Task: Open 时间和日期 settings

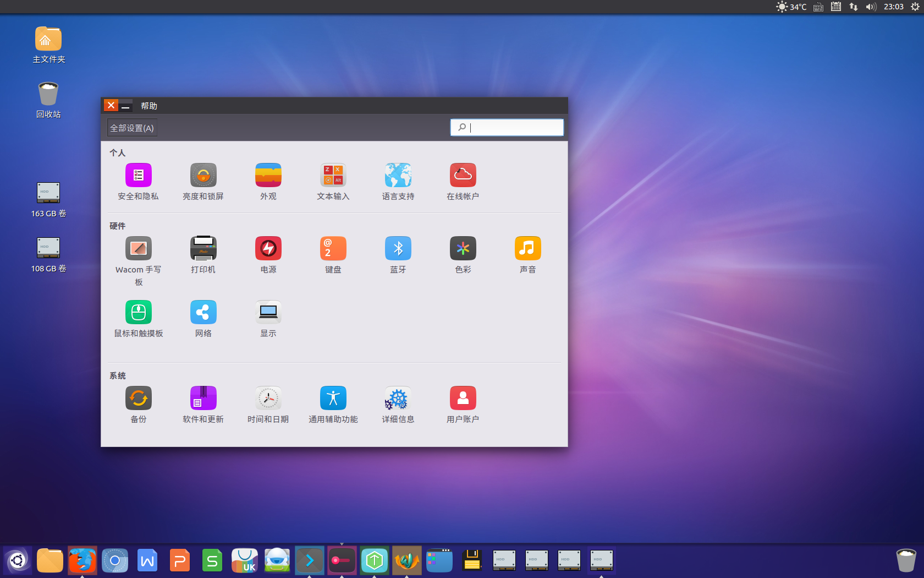Action: tap(268, 405)
